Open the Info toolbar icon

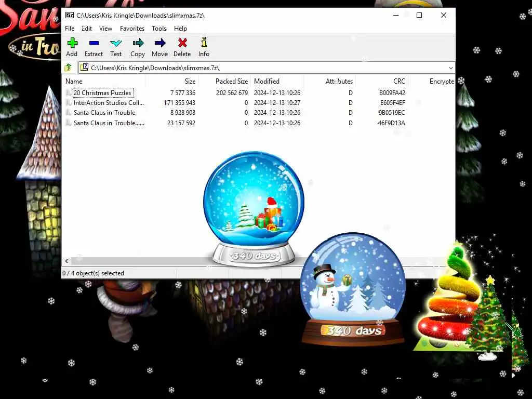[x=204, y=43]
